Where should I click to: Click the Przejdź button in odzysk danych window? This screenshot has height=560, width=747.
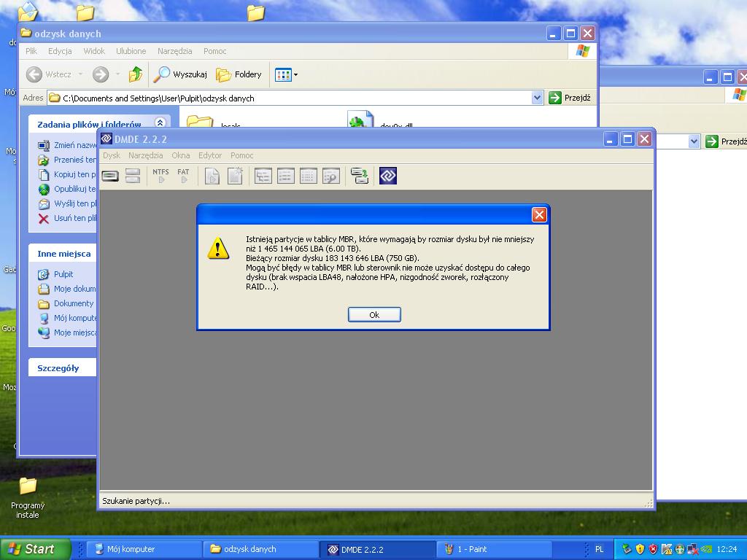570,98
